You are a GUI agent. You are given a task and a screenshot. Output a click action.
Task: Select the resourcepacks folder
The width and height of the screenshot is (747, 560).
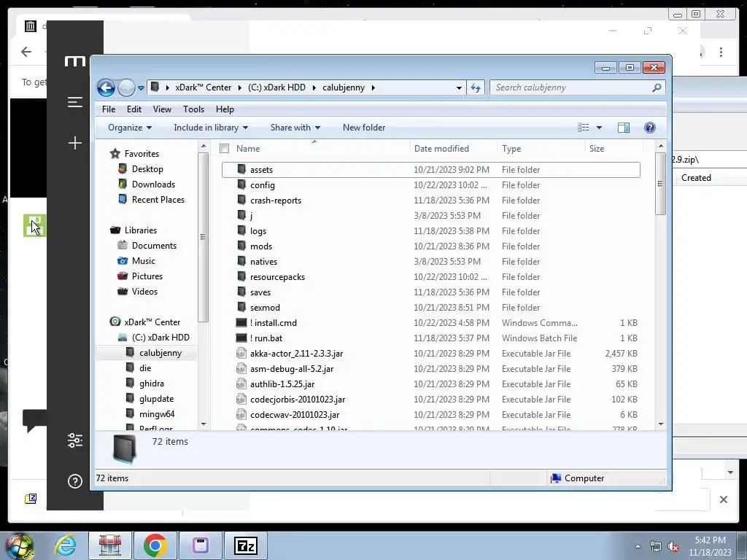tap(277, 277)
